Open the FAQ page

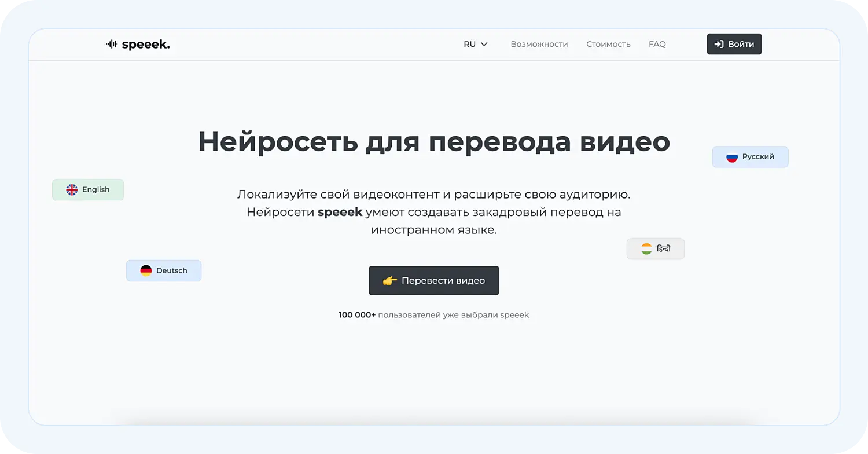657,43
